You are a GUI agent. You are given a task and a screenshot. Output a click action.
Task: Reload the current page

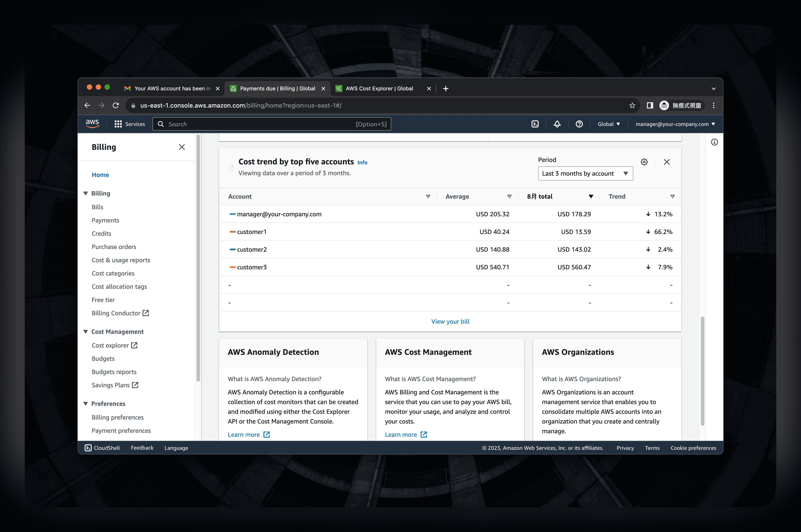click(116, 106)
